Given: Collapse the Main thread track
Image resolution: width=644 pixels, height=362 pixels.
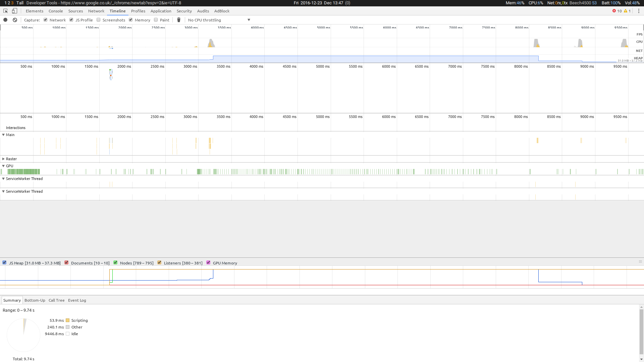Looking at the screenshot, I should click(3, 135).
